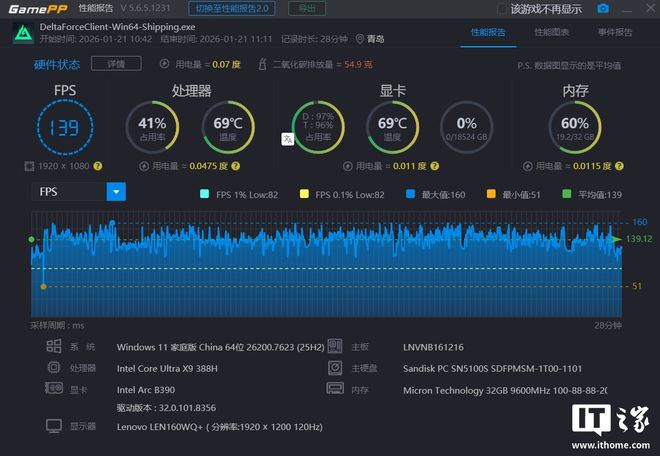This screenshot has height=456, width=660.
Task: Click the FPS 0.1% Low yellow swatch
Action: pos(304,194)
